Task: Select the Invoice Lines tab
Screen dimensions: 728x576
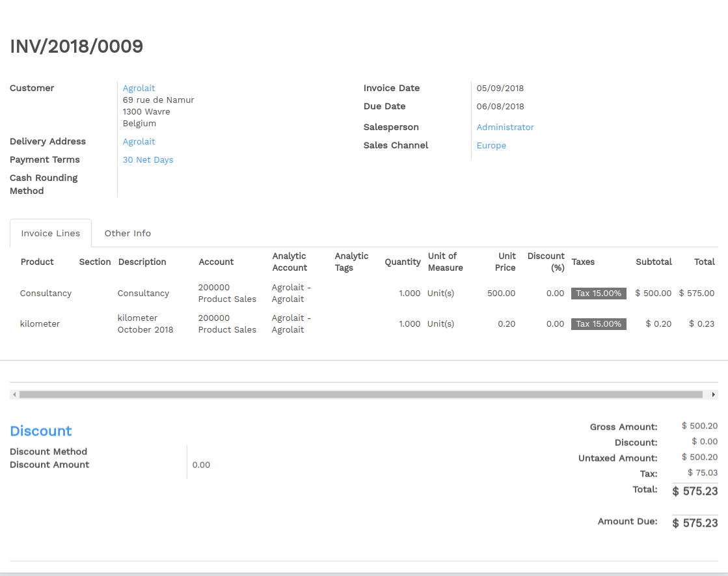Action: coord(51,233)
